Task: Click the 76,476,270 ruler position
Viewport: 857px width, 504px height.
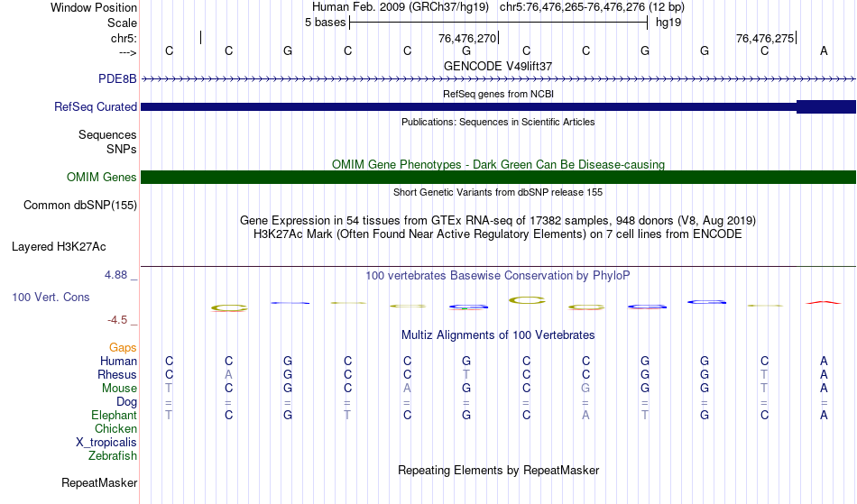Action: (x=467, y=38)
